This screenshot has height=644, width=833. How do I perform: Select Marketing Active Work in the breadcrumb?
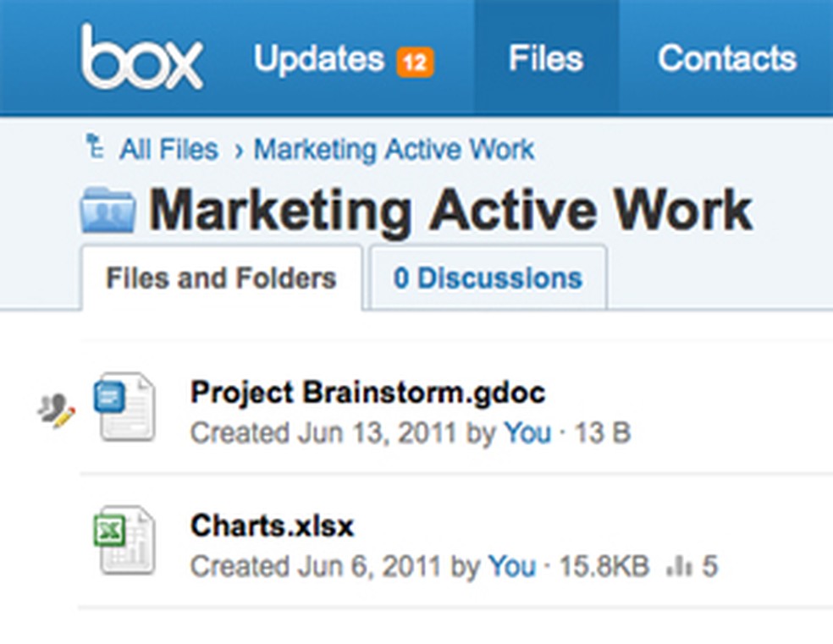(394, 149)
